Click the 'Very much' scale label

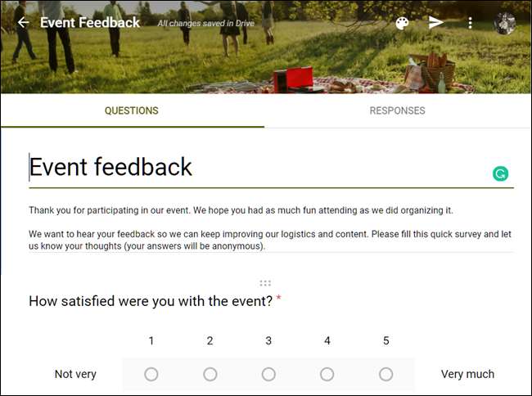click(x=467, y=374)
